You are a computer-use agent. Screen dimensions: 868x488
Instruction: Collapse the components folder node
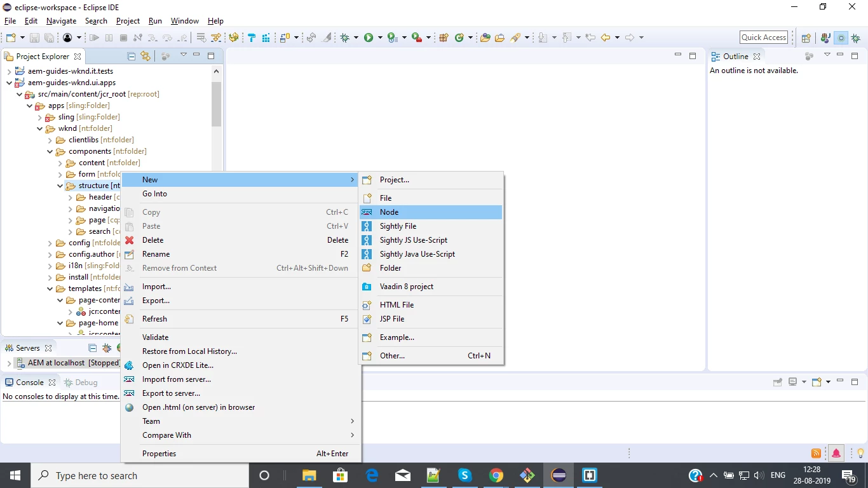pyautogui.click(x=50, y=151)
